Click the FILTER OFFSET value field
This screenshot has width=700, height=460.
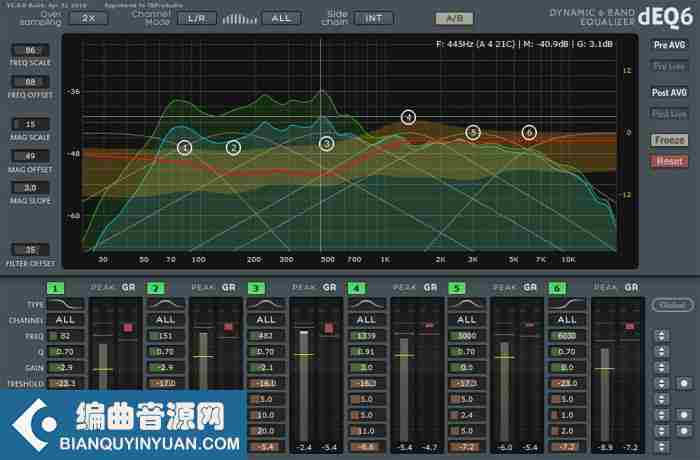[x=30, y=250]
